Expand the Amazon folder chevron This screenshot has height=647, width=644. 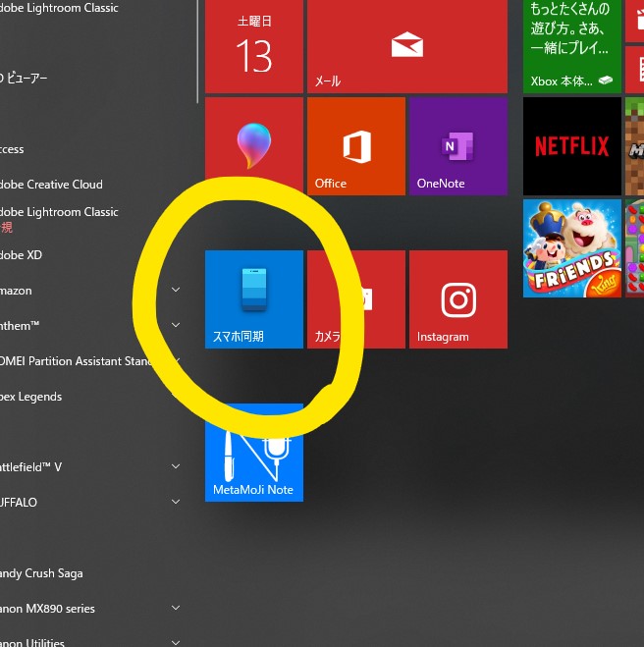[x=176, y=291]
